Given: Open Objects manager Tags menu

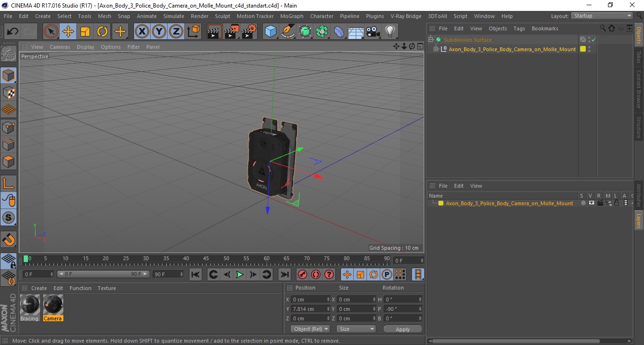Looking at the screenshot, I should click(519, 28).
